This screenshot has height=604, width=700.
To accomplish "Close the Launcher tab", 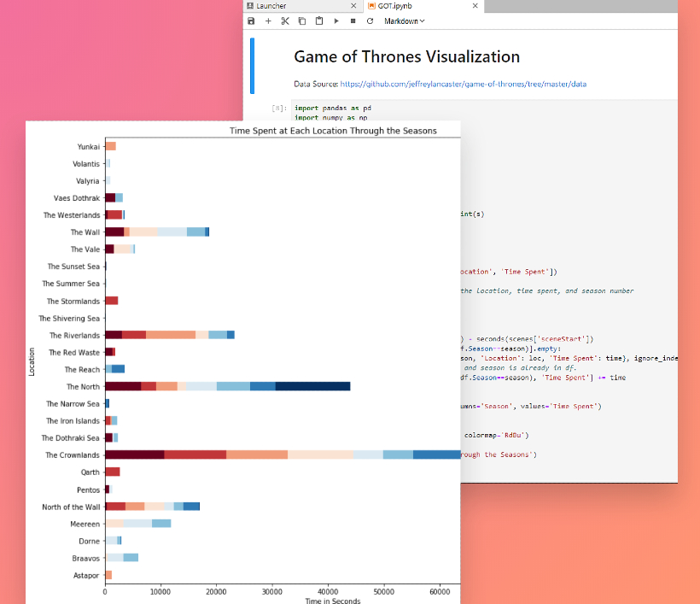I will (353, 6).
